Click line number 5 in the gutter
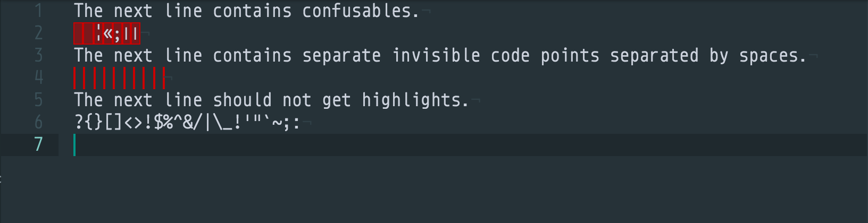868x223 pixels. [38, 100]
